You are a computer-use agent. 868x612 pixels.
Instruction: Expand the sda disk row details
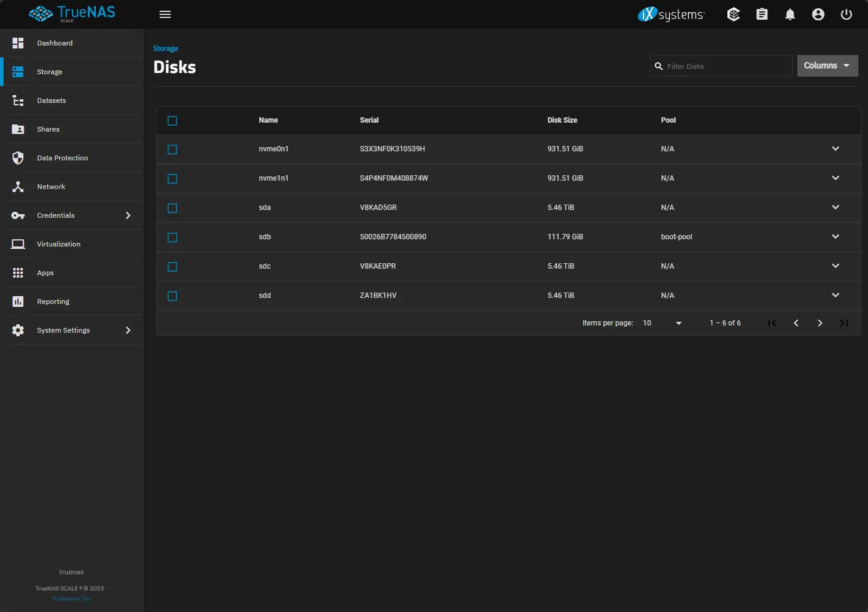coord(835,208)
